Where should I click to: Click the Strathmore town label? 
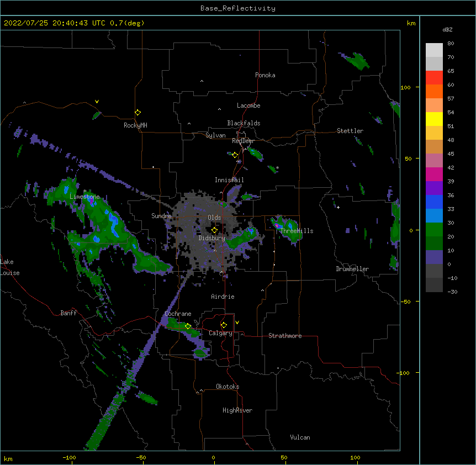click(x=285, y=336)
